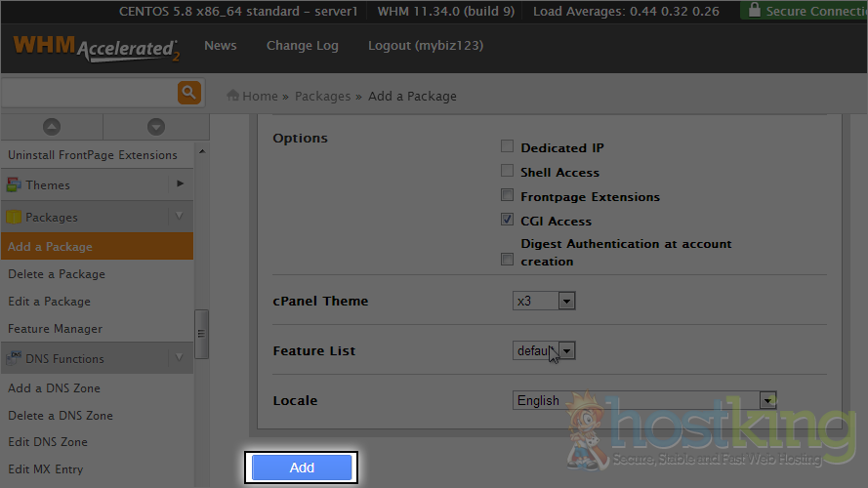868x488 pixels.
Task: Log out via Logout (mybiz123) link
Action: coord(425,46)
